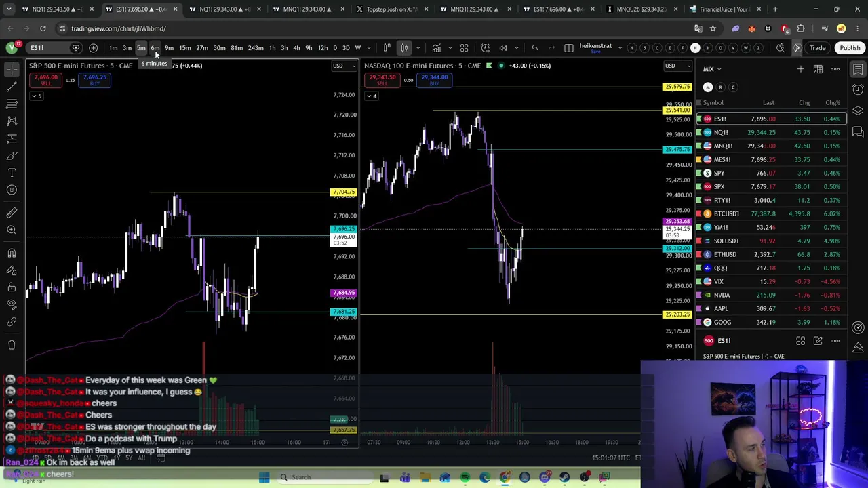The width and height of the screenshot is (868, 488).
Task: Toggle the M watchlist flag filter
Action: [x=708, y=87]
